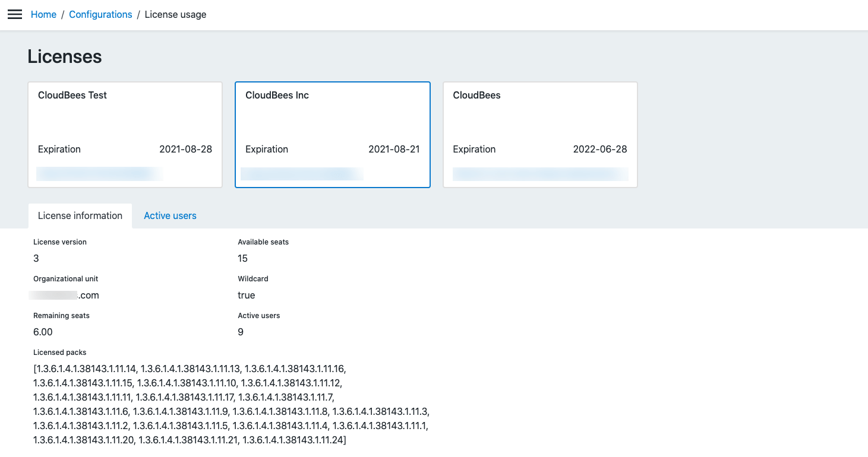
Task: Click Expiration label in CloudBees Inc card
Action: [x=267, y=149]
